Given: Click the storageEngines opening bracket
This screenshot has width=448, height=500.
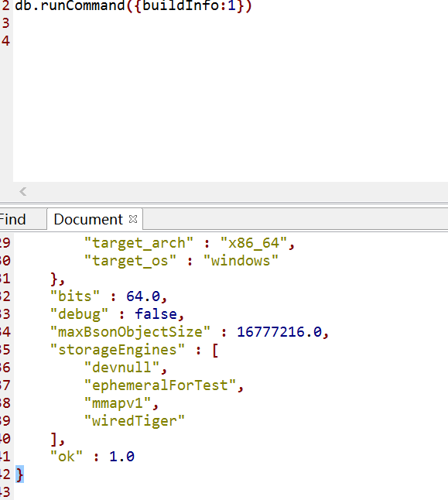Looking at the screenshot, I should pyautogui.click(x=215, y=350).
